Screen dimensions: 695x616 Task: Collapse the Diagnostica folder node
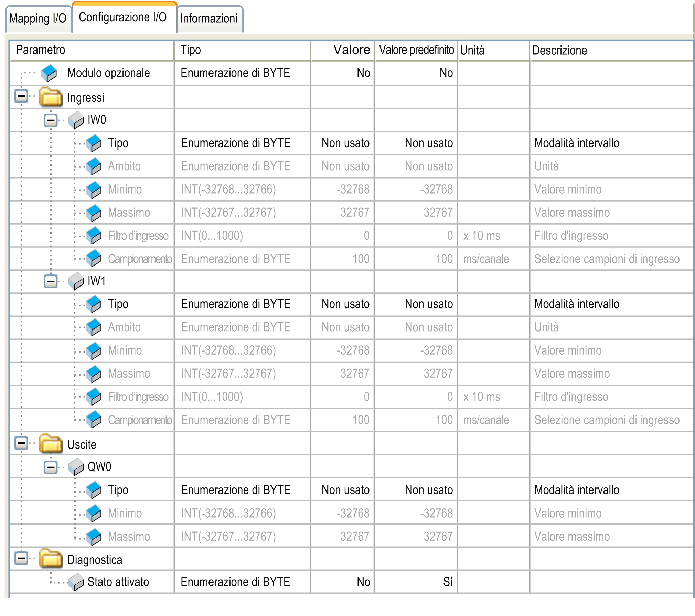(21, 558)
